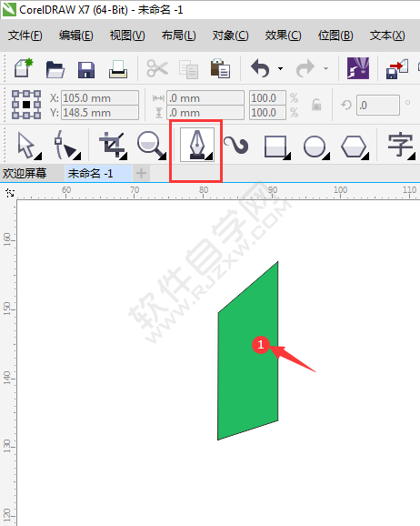Open the redo history dropdown arrow

click(x=325, y=69)
